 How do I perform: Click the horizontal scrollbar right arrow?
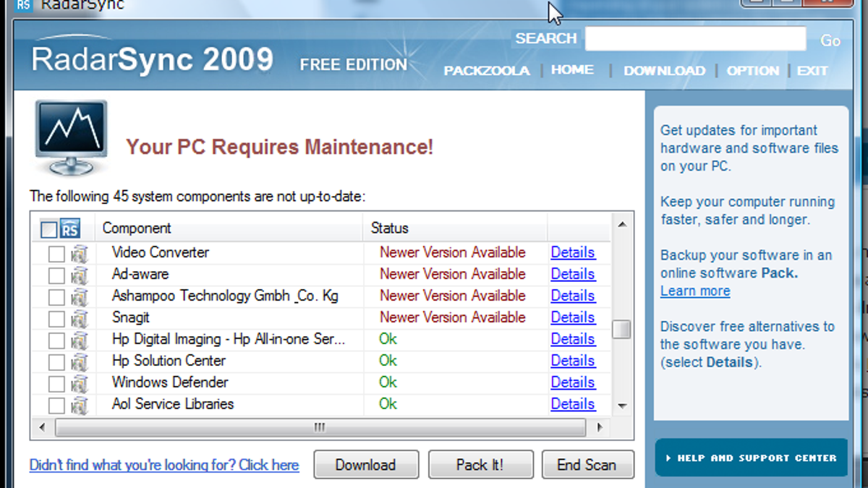click(600, 427)
